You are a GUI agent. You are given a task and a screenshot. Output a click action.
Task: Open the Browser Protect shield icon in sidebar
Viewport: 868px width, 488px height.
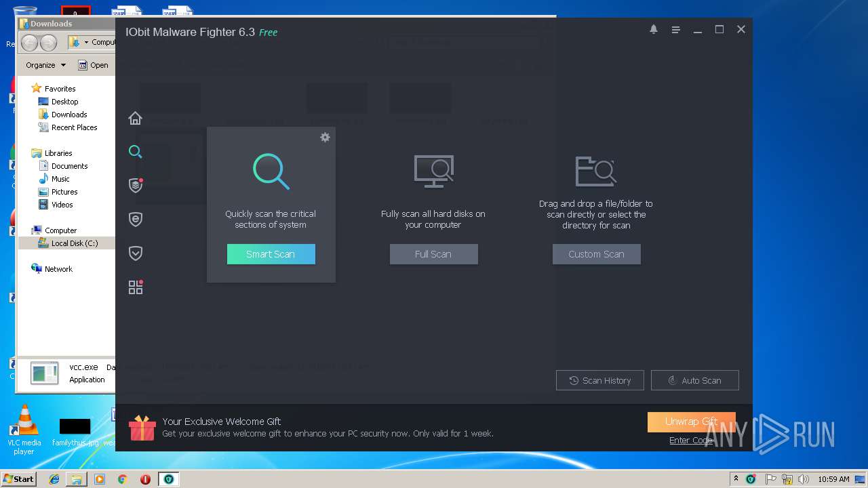pyautogui.click(x=136, y=219)
